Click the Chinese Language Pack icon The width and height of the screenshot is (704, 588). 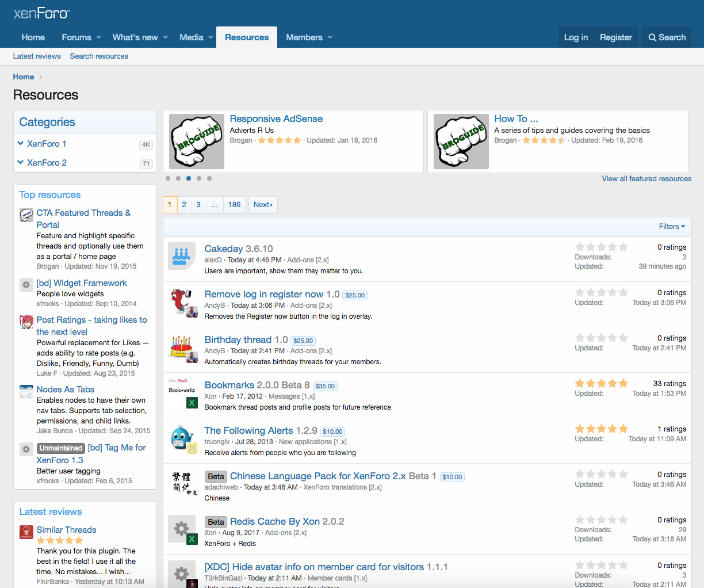[x=182, y=482]
